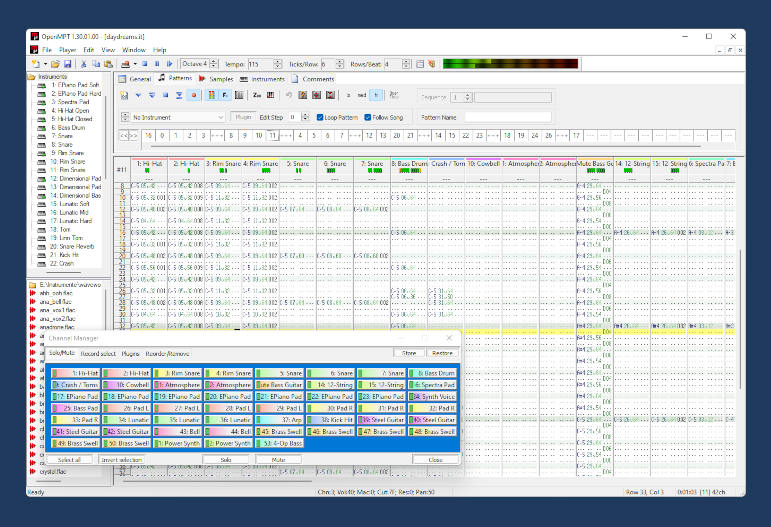Toggle 37: Arp channel in Channel Manager
Viewport: 771px width, 527px height.
(x=279, y=420)
